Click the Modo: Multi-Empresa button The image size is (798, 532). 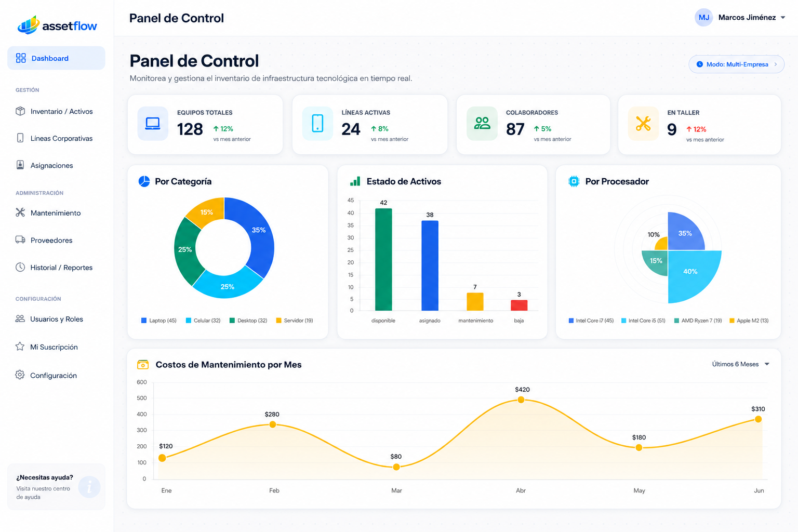pos(736,64)
